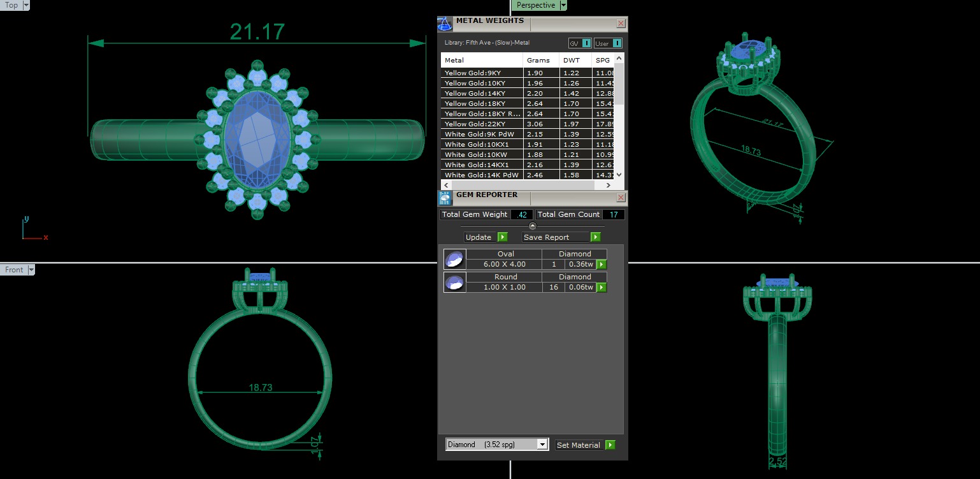Click the oval center stone in Top view
The image size is (980, 479).
(257, 140)
